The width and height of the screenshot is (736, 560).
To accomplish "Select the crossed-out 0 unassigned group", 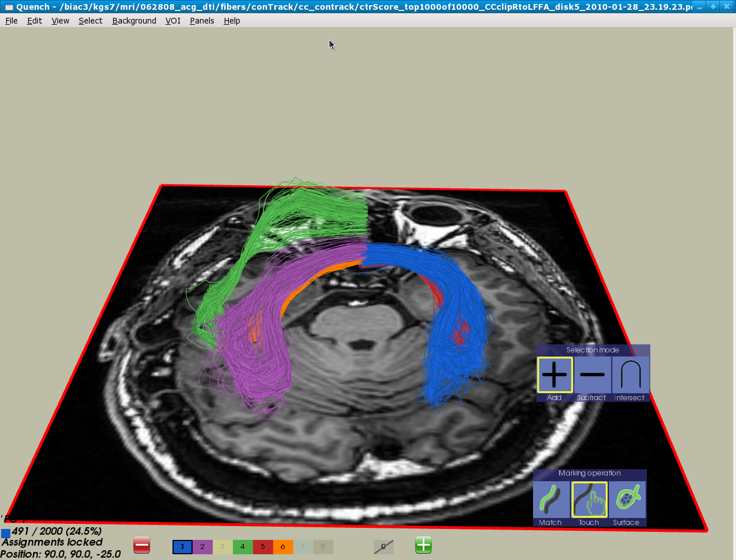I will (384, 547).
